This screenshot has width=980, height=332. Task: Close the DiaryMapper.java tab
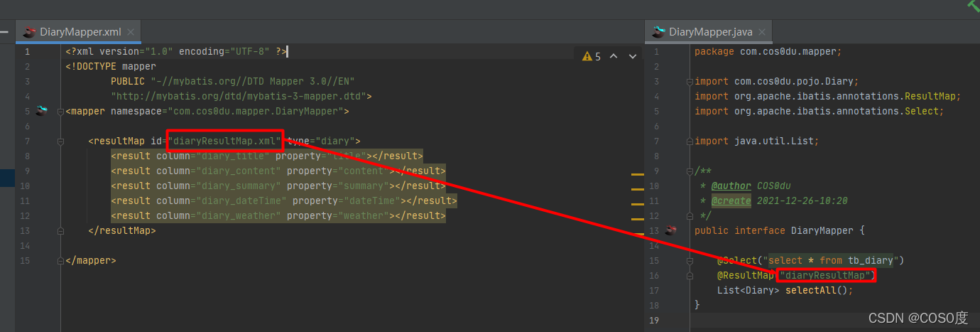(762, 32)
